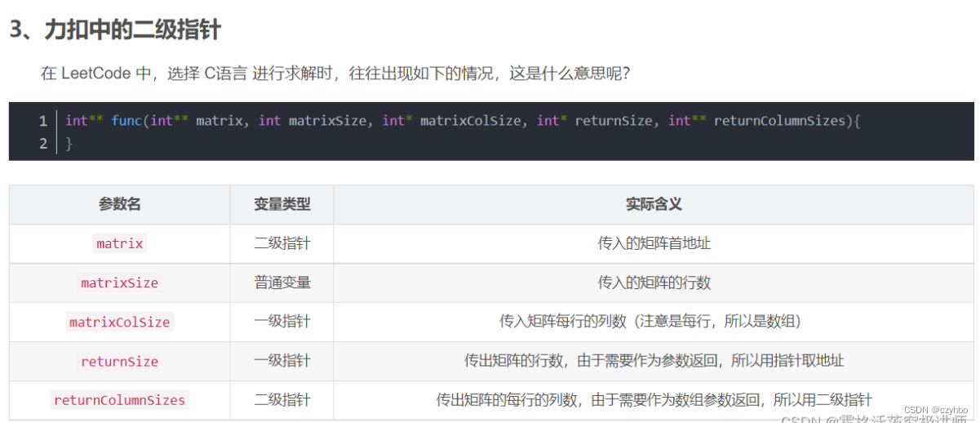Click the "实际含义" table header

pyautogui.click(x=654, y=204)
